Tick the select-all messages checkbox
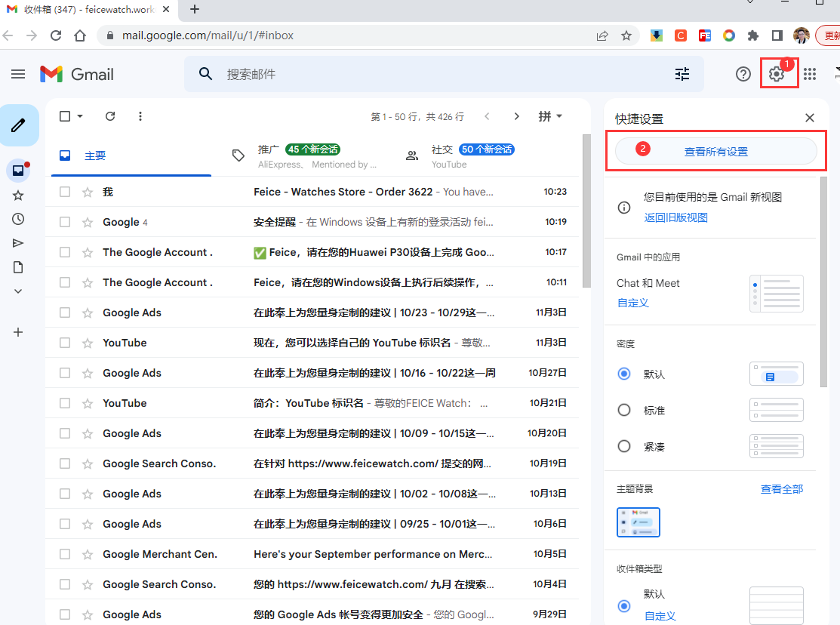 (65, 116)
